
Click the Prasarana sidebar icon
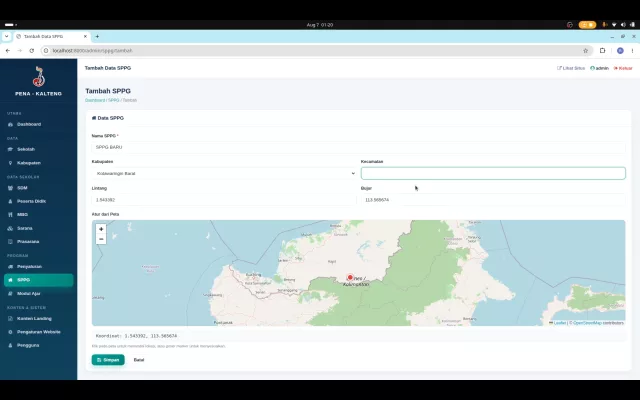[10, 242]
